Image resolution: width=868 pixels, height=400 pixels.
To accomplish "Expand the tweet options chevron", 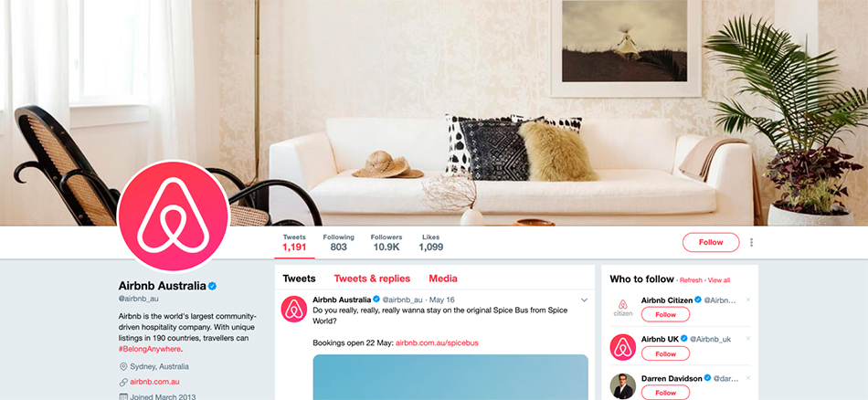I will [584, 300].
